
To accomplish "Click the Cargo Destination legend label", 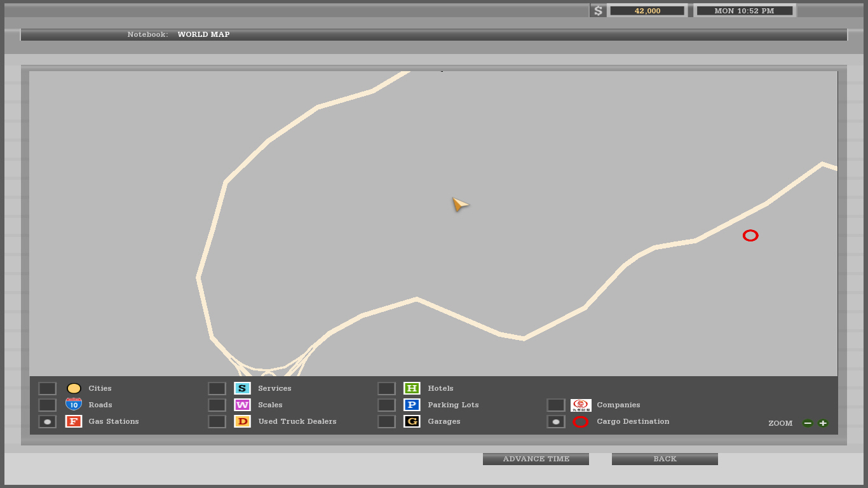I will 633,421.
